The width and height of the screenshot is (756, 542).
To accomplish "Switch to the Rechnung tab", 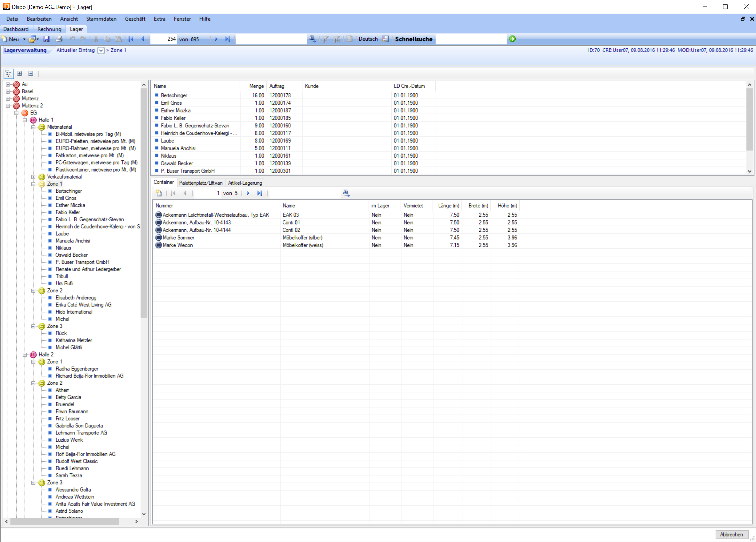I will pyautogui.click(x=49, y=29).
